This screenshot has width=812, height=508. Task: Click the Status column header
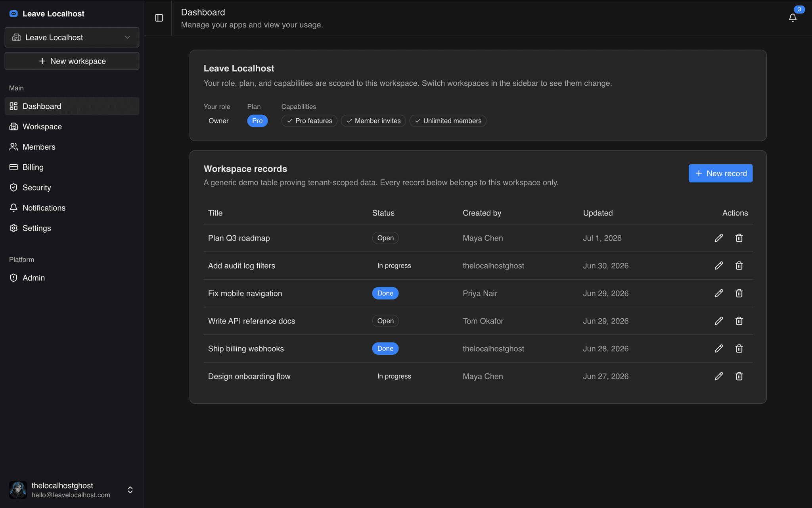point(383,213)
